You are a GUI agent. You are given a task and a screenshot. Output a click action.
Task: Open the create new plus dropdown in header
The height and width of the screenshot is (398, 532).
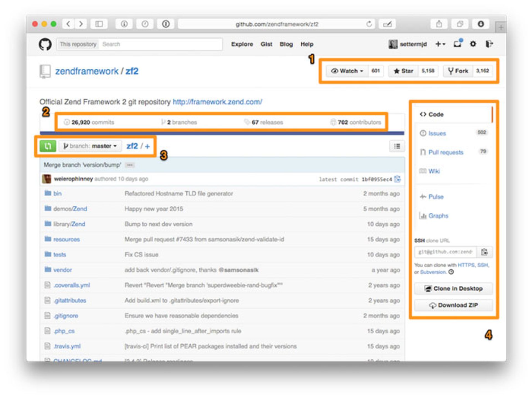click(440, 44)
